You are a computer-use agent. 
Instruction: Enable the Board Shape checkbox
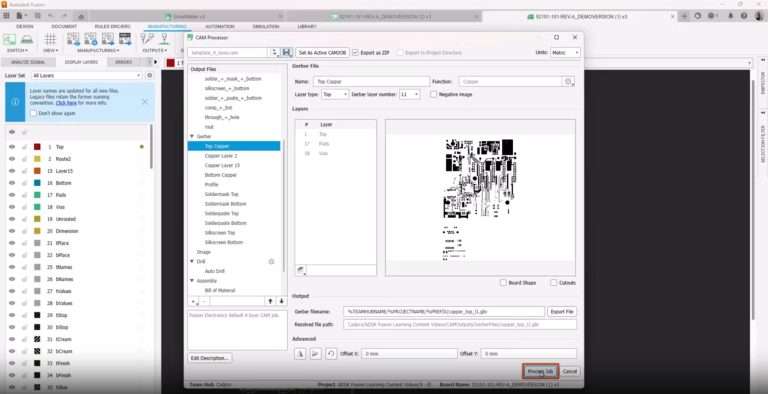(x=503, y=283)
